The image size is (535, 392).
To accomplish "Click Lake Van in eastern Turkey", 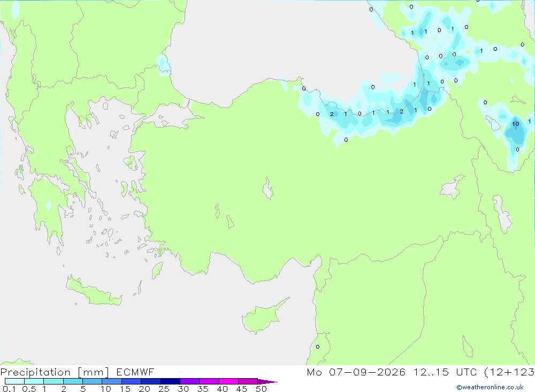I will click(x=453, y=188).
